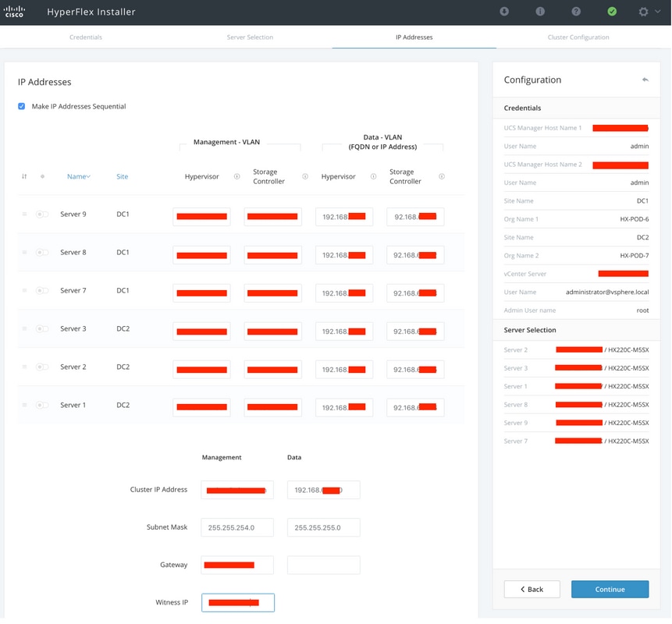
Task: Click the drag handle for Server 7
Action: (x=24, y=290)
